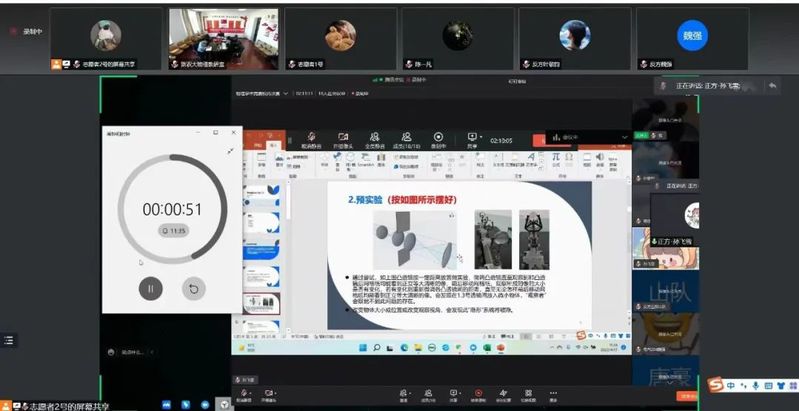
Task: Click the reply arrow button at top right
Action: [x=773, y=87]
